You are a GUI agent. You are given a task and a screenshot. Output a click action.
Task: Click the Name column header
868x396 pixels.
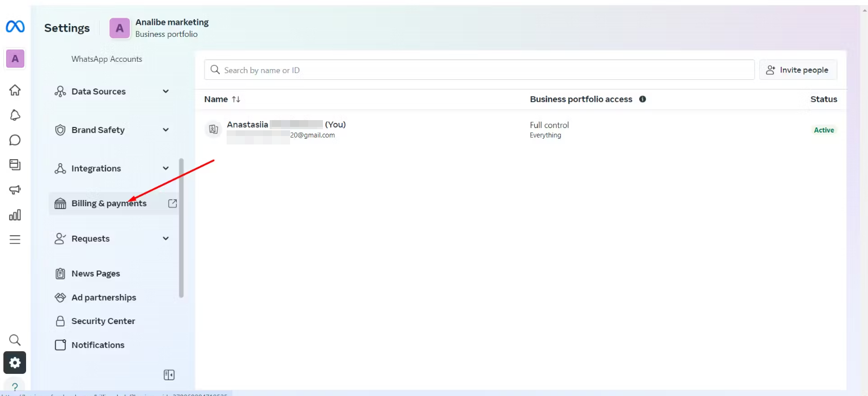click(x=216, y=99)
